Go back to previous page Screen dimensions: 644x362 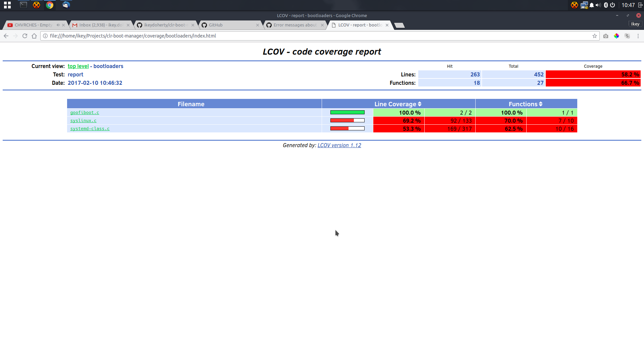[x=6, y=36]
